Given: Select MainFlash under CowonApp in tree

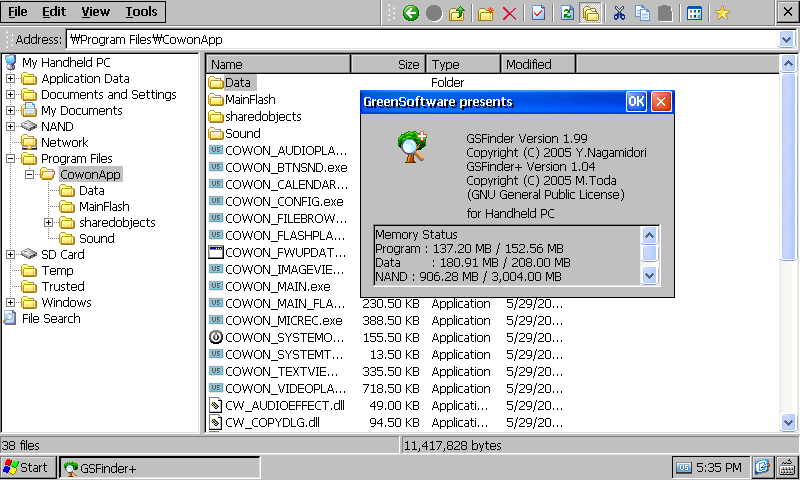Looking at the screenshot, I should (104, 206).
